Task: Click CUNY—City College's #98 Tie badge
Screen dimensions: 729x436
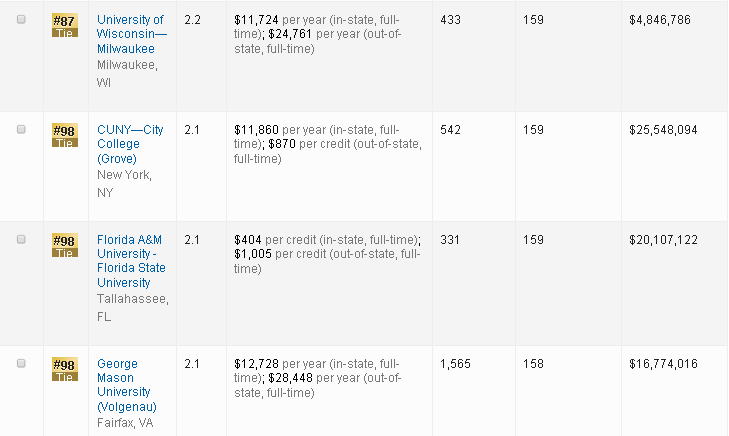Action: tap(64, 135)
